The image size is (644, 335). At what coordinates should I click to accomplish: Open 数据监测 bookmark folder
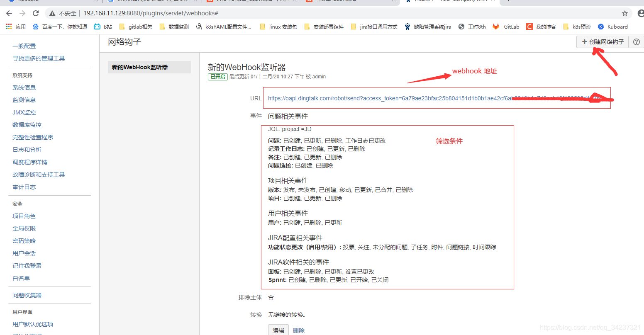pyautogui.click(x=174, y=27)
